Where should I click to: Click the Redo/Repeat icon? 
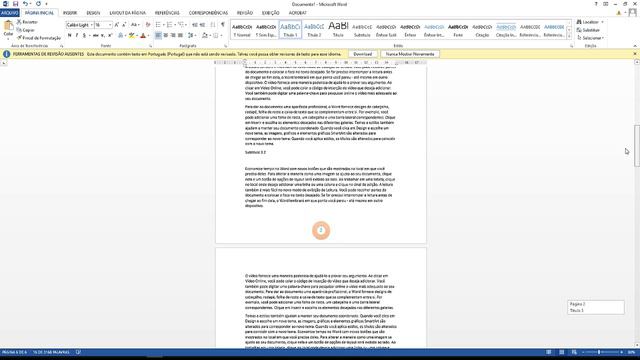click(x=38, y=4)
